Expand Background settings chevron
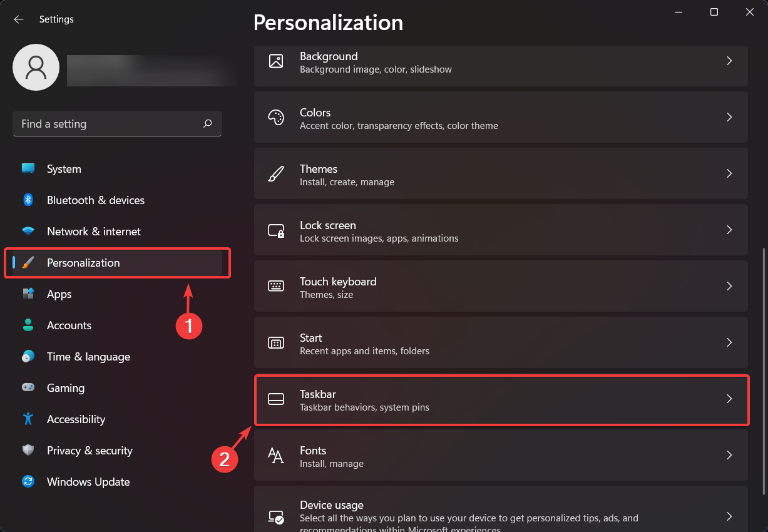Viewport: 768px width, 532px height. point(729,61)
